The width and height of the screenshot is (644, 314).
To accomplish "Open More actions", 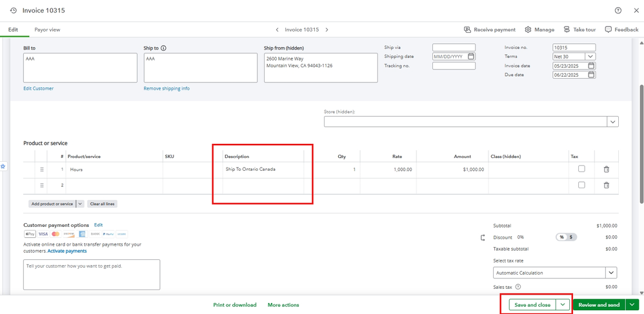I will coord(283,305).
